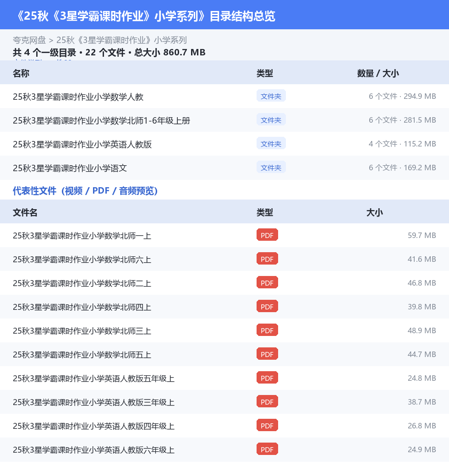This screenshot has height=476, width=449.
Task: Select file 小学英语人教版五年级上
Action: click(x=93, y=379)
